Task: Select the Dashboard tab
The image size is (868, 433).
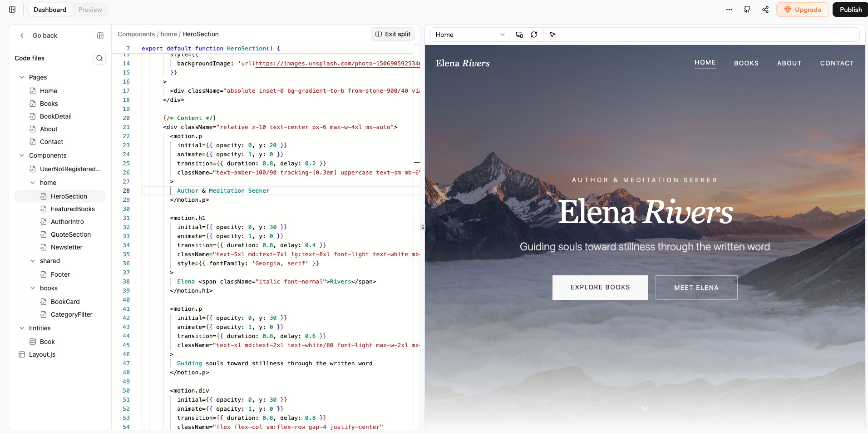Action: tap(50, 10)
